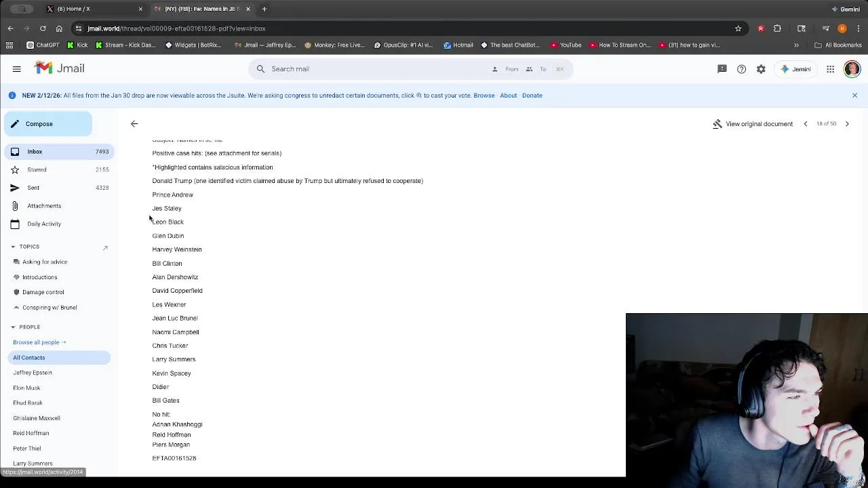Collapse the PEOPLE section
Viewport: 868px width, 488px height.
pyautogui.click(x=25, y=327)
